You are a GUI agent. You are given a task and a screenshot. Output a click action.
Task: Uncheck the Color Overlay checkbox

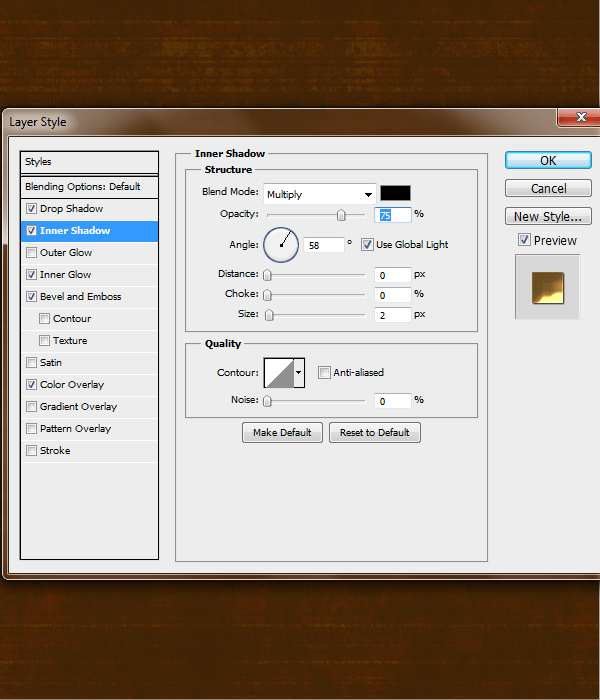pos(31,384)
